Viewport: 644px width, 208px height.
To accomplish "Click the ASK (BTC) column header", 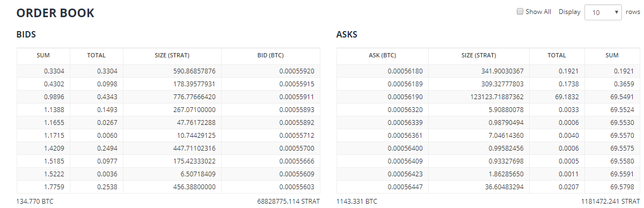I will point(382,55).
